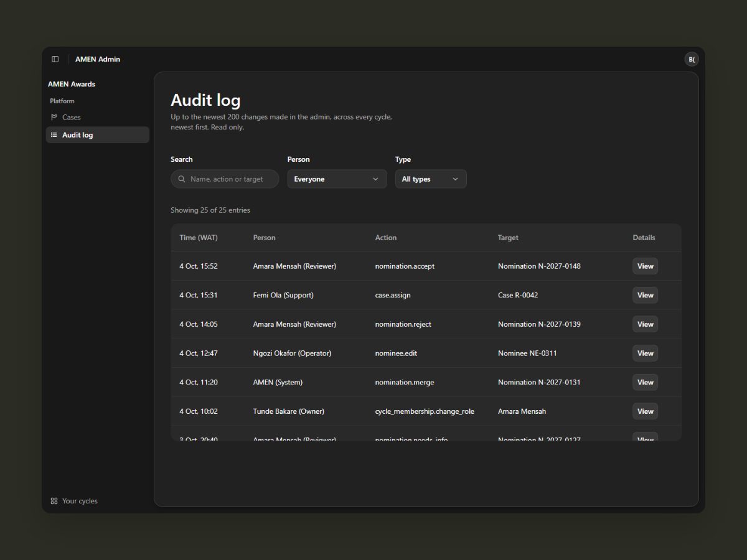Screen dimensions: 747x560
Task: Click the AMEN Awards sidebar heading
Action: [72, 84]
